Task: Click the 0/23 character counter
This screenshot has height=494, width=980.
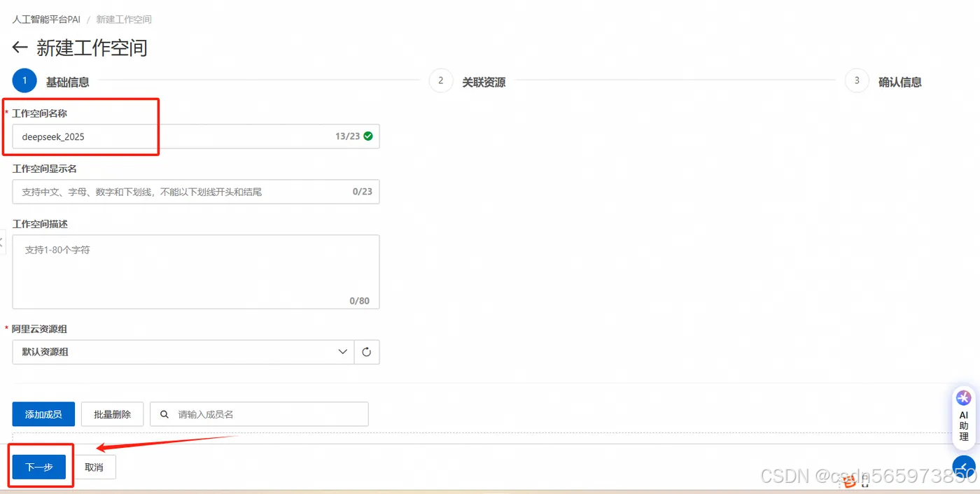Action: [363, 192]
